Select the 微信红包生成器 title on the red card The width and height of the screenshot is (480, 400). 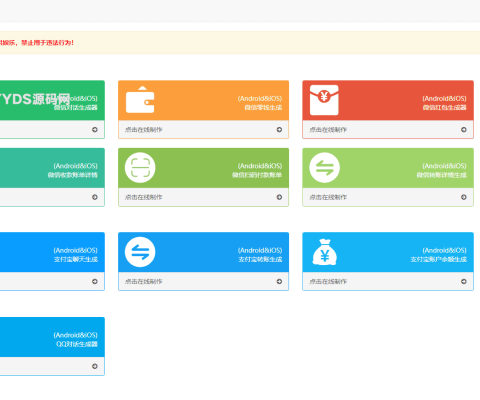pyautogui.click(x=445, y=107)
